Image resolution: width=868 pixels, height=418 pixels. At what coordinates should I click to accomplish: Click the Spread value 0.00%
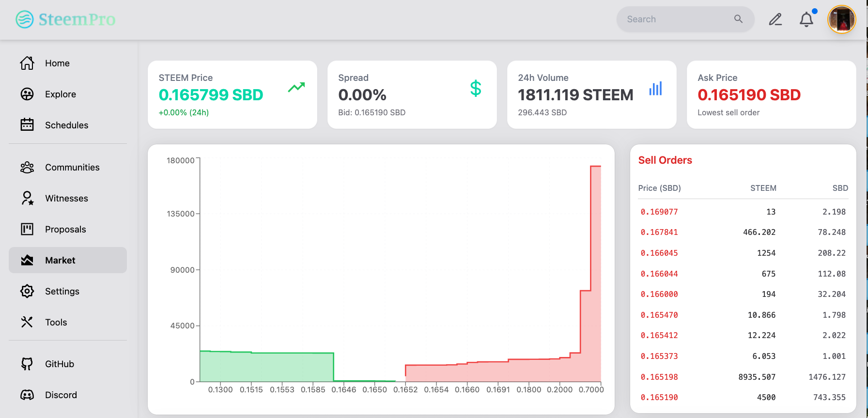362,95
